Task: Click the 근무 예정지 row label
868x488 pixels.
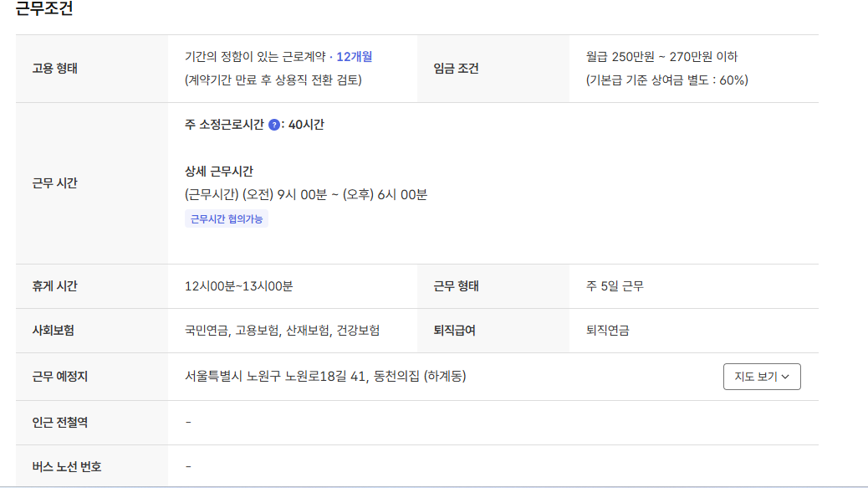Action: (x=59, y=377)
